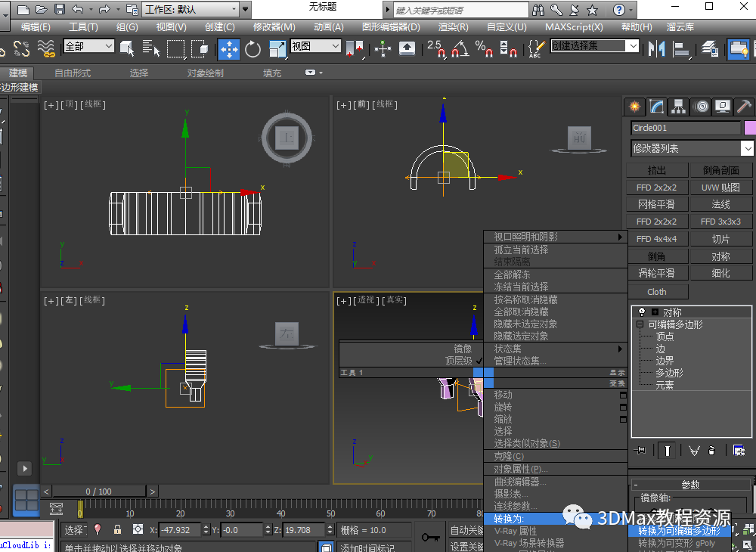This screenshot has width=756, height=552.
Task: Toggle Spinner Snap
Action: pyautogui.click(x=508, y=48)
